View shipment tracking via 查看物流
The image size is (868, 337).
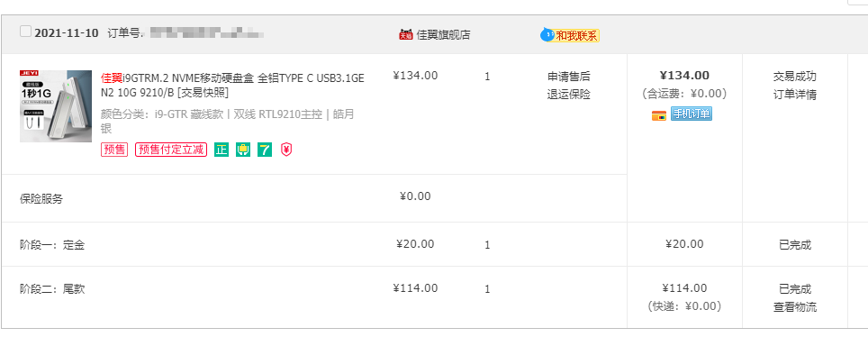[795, 306]
